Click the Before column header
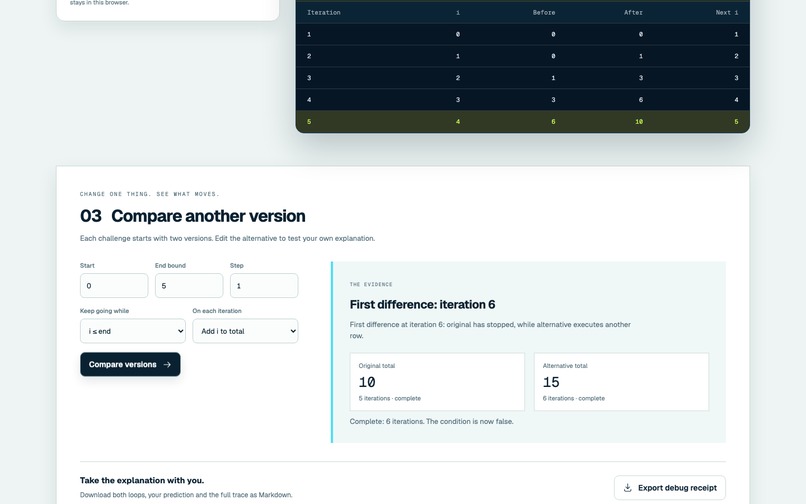 click(x=544, y=12)
